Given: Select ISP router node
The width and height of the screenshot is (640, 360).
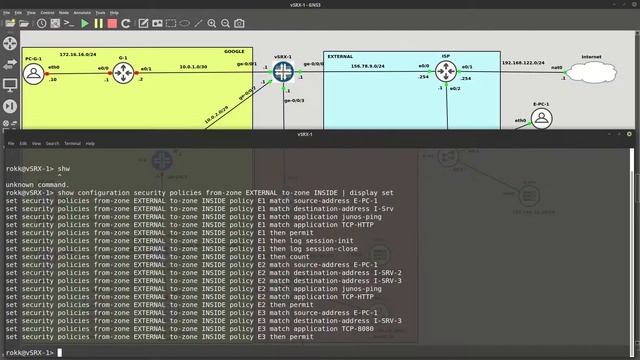Looking at the screenshot, I should (x=446, y=71).
